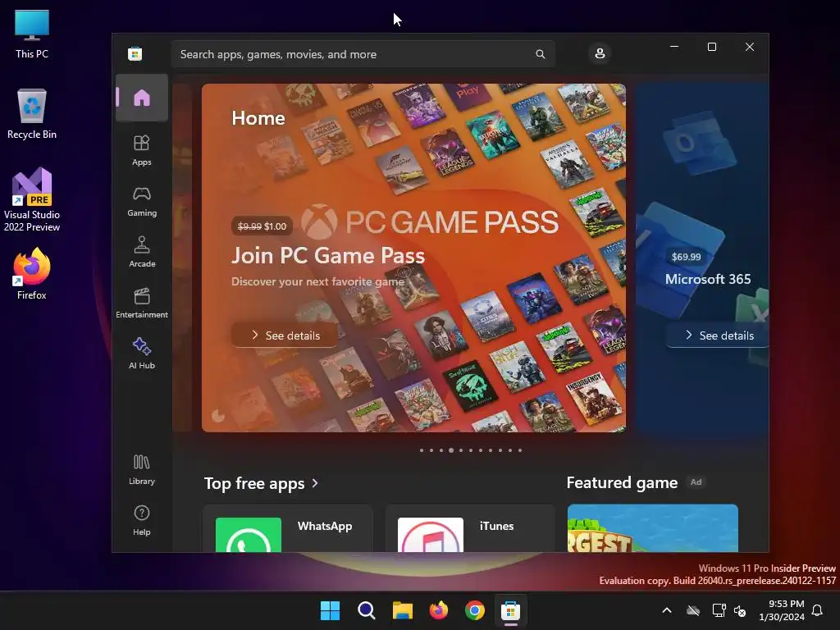Click Microsoft Store taskbar icon

510,610
